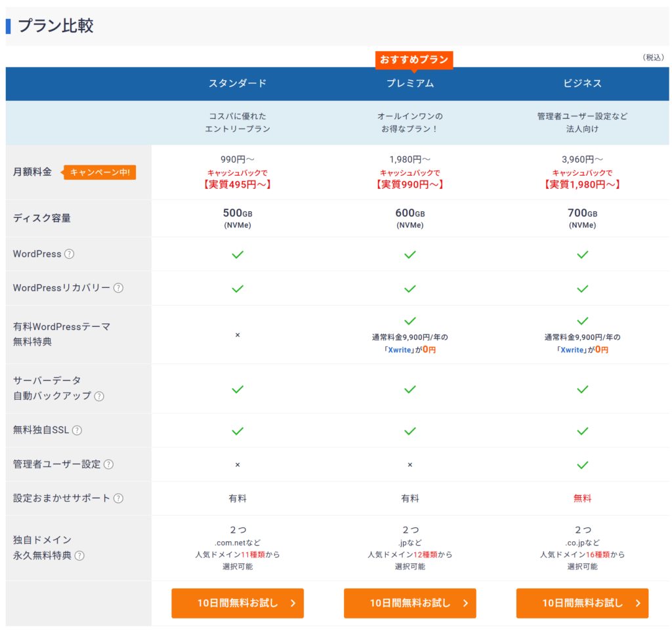The height and width of the screenshot is (631, 672).
Task: Click checkmark for Business 管理者ユーザー設定
Action: pos(582,464)
